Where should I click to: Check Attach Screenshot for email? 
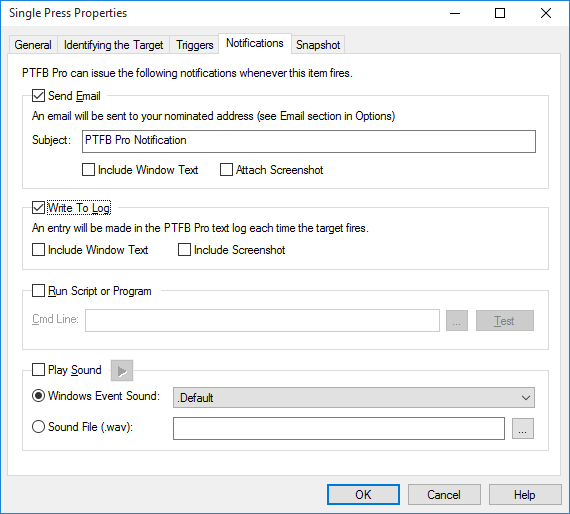226,170
